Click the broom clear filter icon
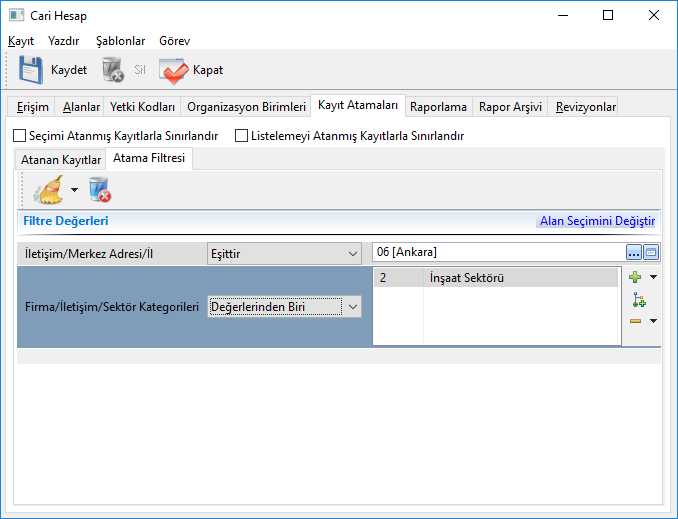This screenshot has height=519, width=678. 47,189
